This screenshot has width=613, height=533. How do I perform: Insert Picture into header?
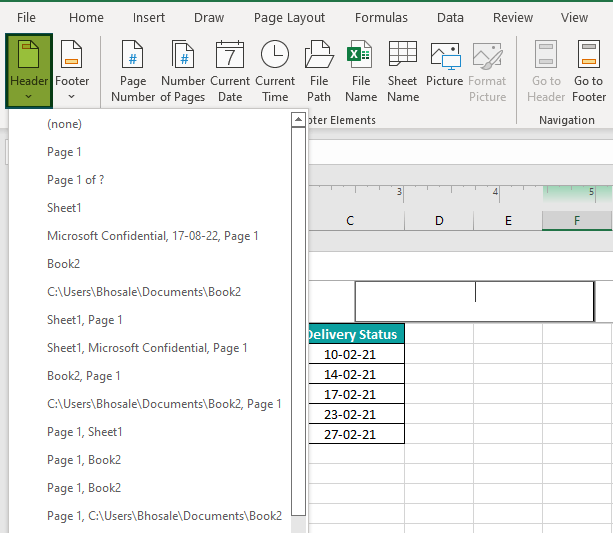pos(445,63)
